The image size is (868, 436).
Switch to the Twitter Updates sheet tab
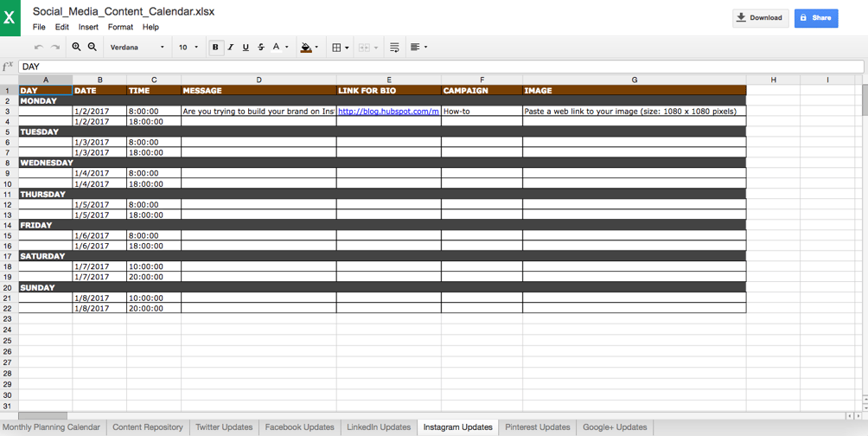pos(224,427)
